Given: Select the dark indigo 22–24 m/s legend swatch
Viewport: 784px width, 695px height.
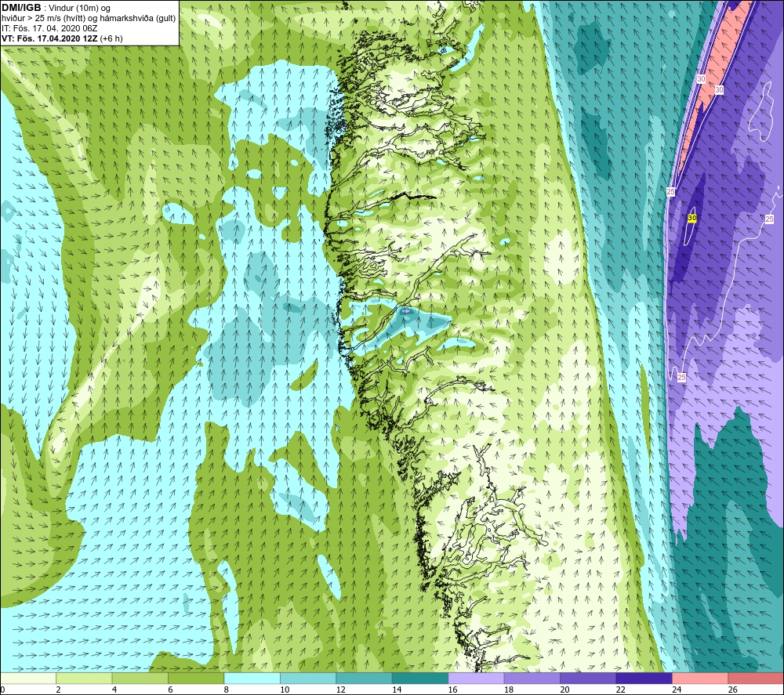Looking at the screenshot, I should click(644, 678).
